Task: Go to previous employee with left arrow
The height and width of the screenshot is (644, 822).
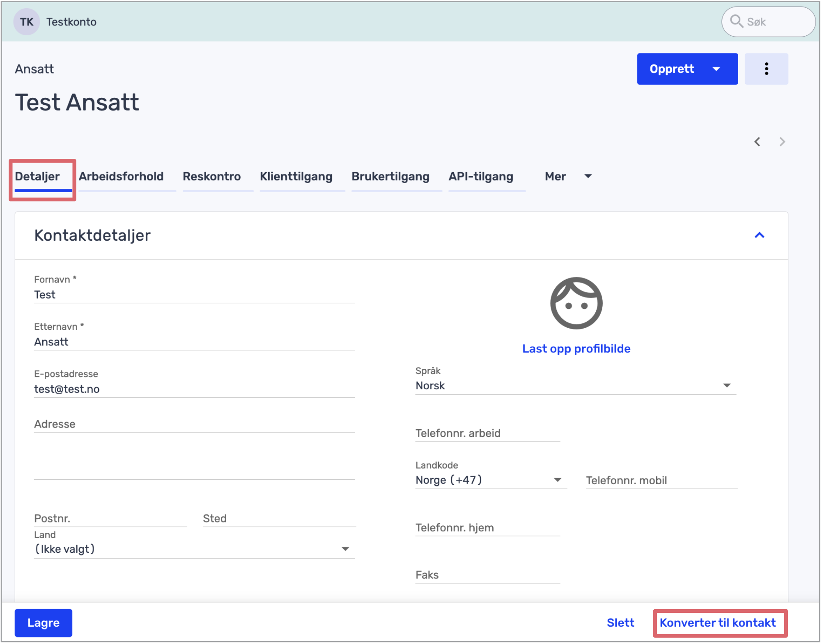Action: (x=757, y=142)
